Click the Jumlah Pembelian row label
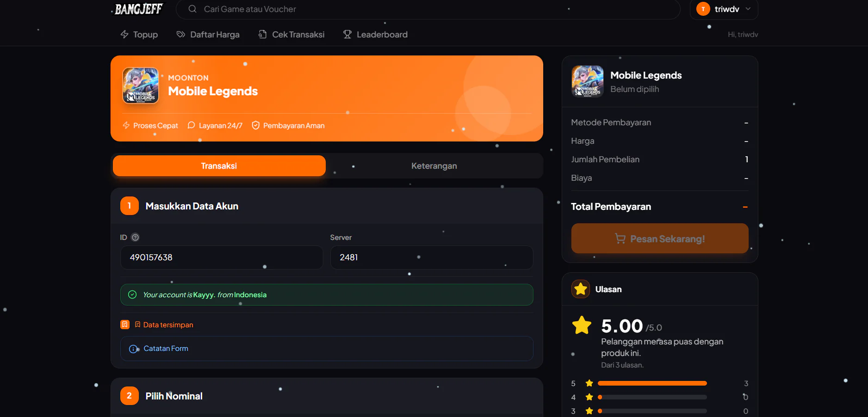This screenshot has width=868, height=417. coord(605,159)
